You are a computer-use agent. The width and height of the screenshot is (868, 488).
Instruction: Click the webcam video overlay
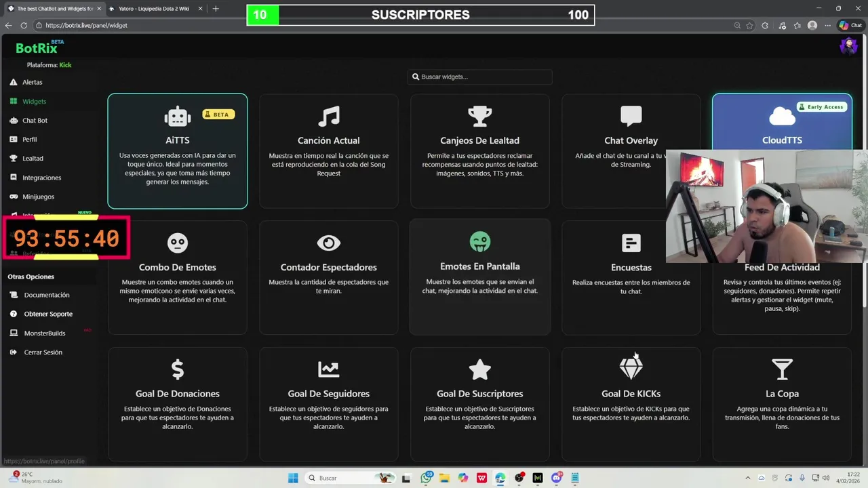766,206
